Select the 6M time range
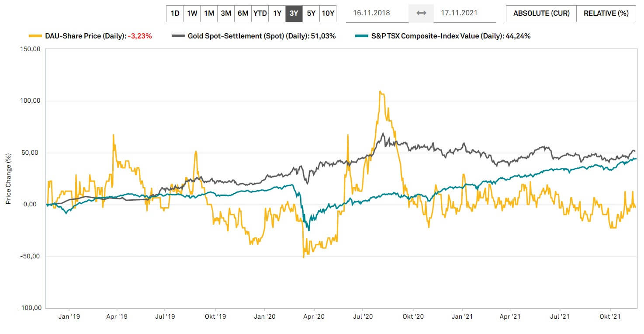Screen dimensions: 644x334 point(243,13)
